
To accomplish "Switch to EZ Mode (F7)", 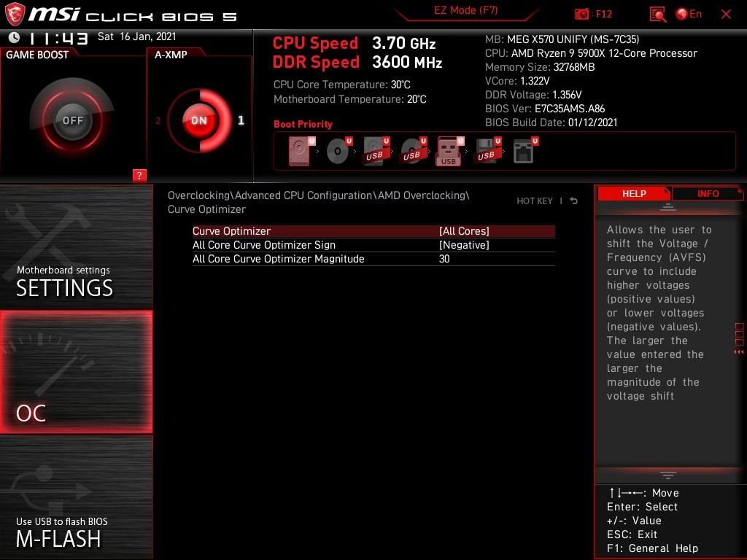I will point(465,10).
